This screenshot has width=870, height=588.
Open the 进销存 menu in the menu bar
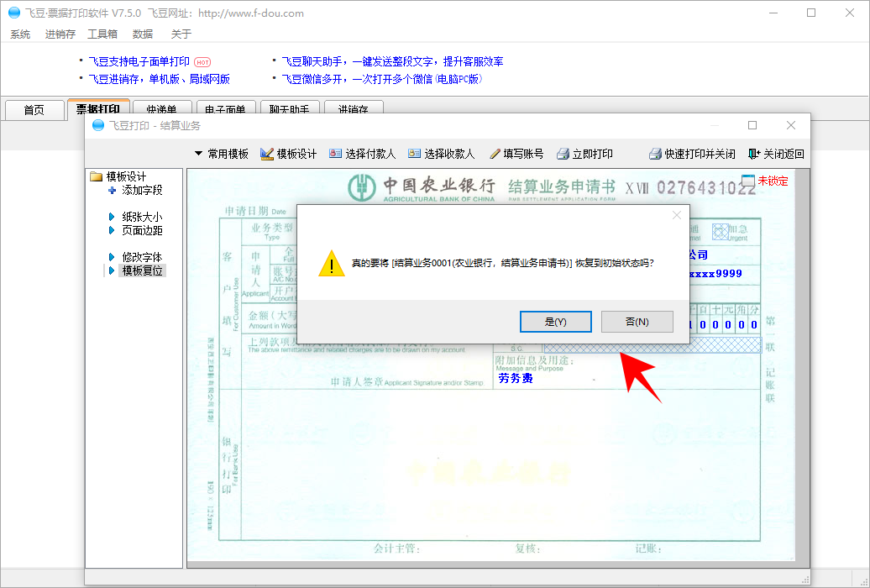click(60, 34)
